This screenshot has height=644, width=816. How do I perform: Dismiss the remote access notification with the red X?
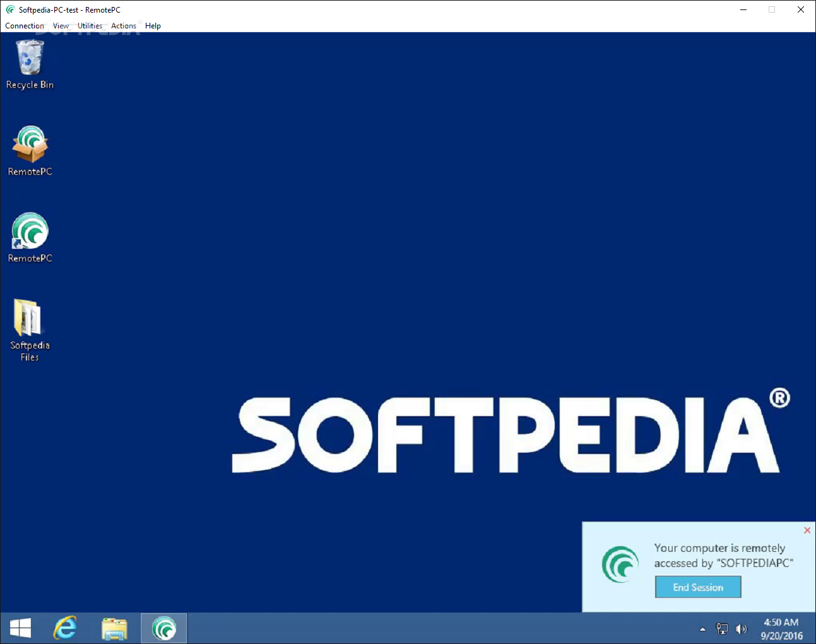tap(807, 530)
